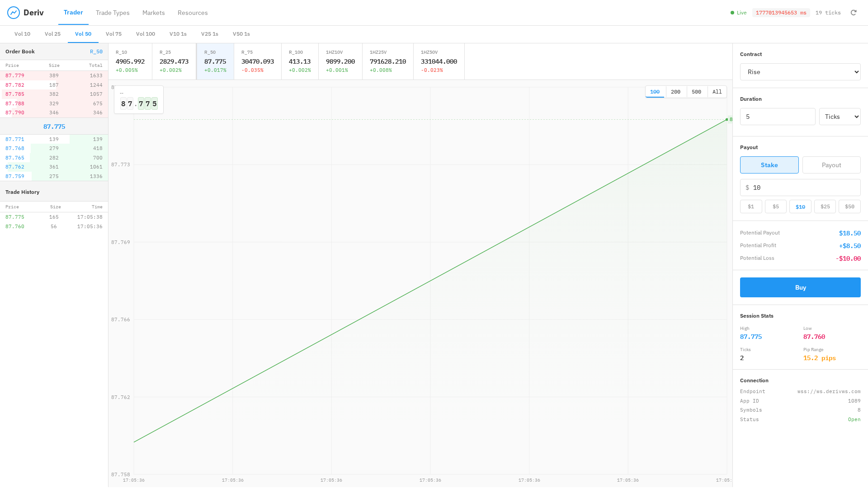Show All ticks on chart
This screenshot has width=868, height=488.
pyautogui.click(x=717, y=92)
